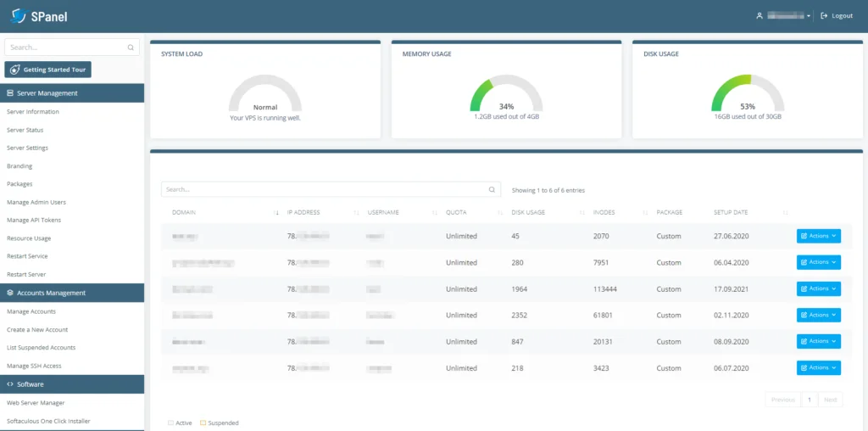Click the accounts table search magnifier icon
Viewport: 868px width, 431px height.
tap(492, 190)
